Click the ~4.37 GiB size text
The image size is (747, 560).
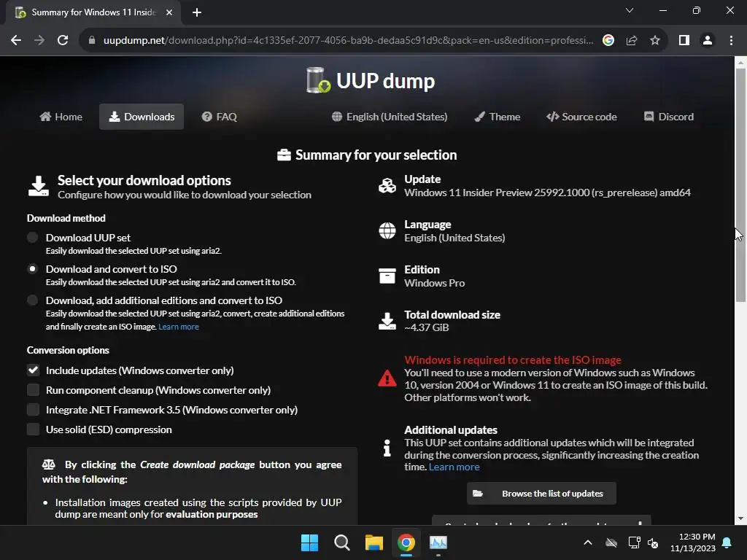[426, 327]
